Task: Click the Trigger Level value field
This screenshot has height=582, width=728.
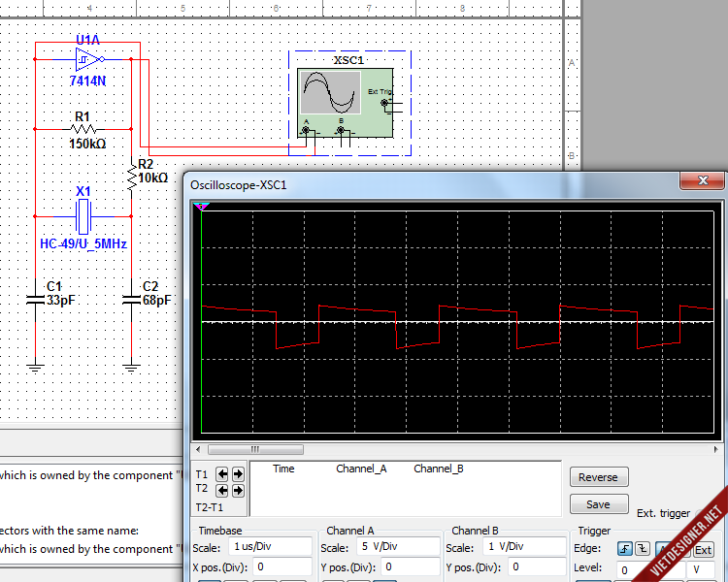Action: [650, 569]
